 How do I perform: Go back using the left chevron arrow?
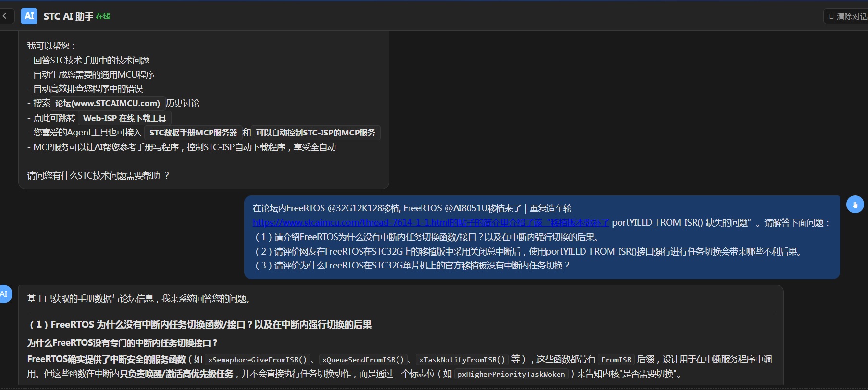tap(5, 16)
